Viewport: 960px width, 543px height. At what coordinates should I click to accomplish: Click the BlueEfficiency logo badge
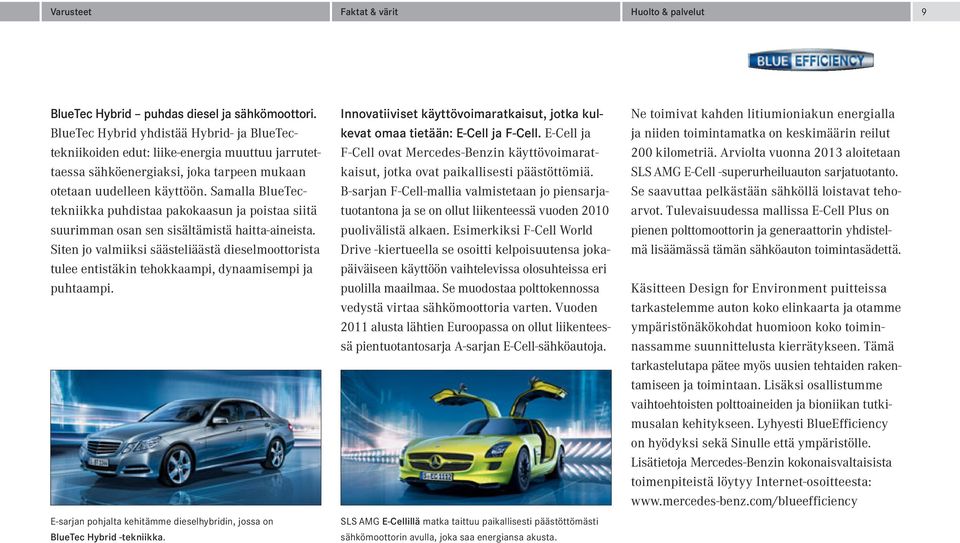811,61
